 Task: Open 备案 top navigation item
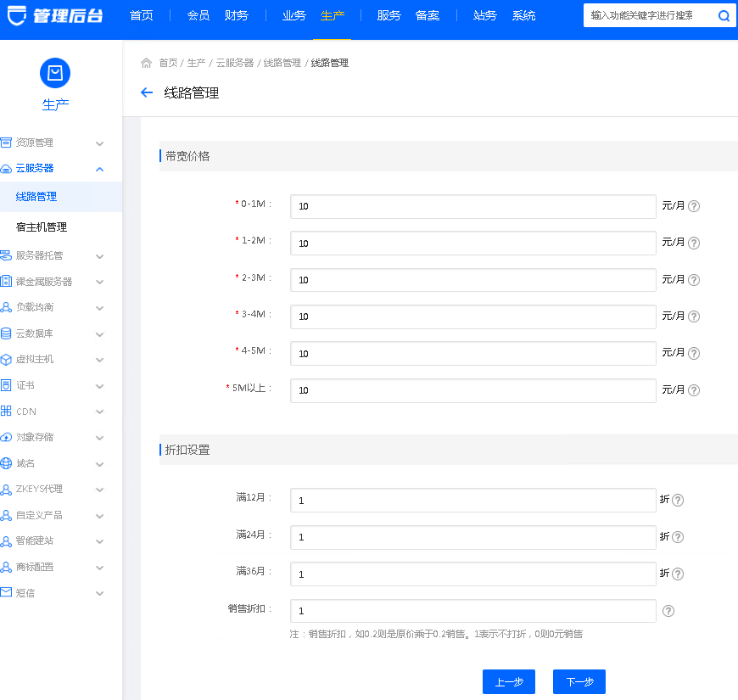428,15
